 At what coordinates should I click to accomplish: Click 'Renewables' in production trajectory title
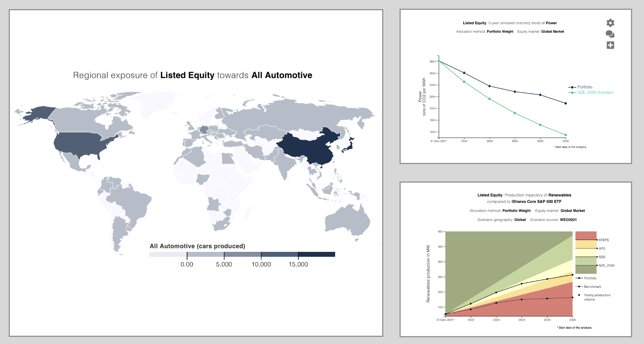click(560, 195)
